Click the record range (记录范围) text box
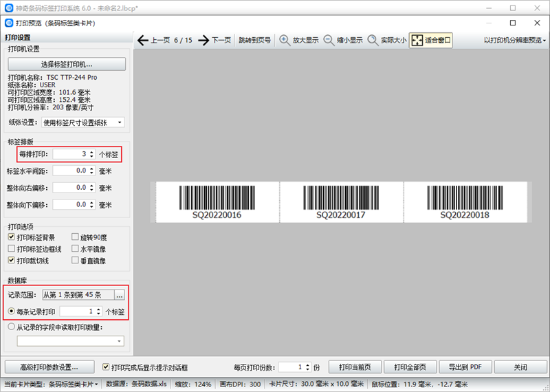This screenshot has height=392, width=550. pyautogui.click(x=78, y=295)
